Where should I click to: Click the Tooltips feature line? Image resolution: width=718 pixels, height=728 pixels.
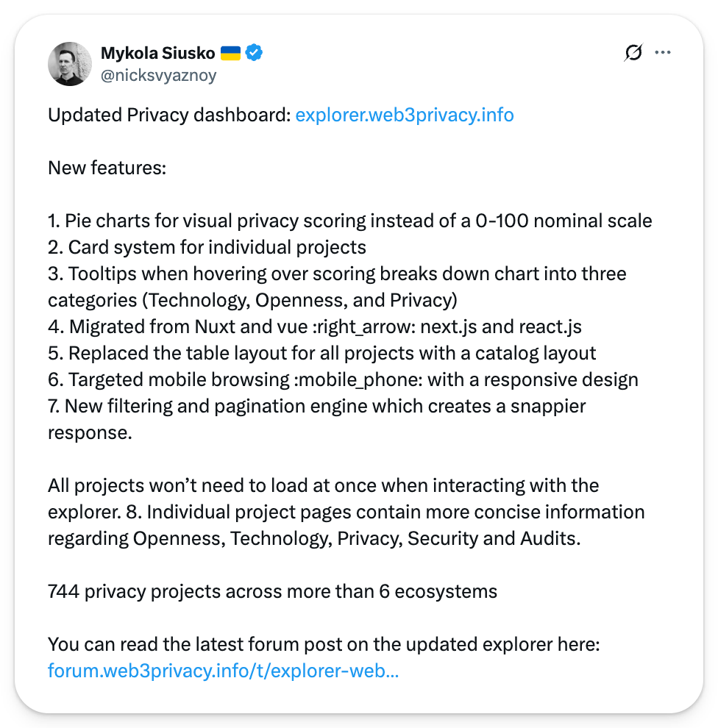[x=337, y=274]
